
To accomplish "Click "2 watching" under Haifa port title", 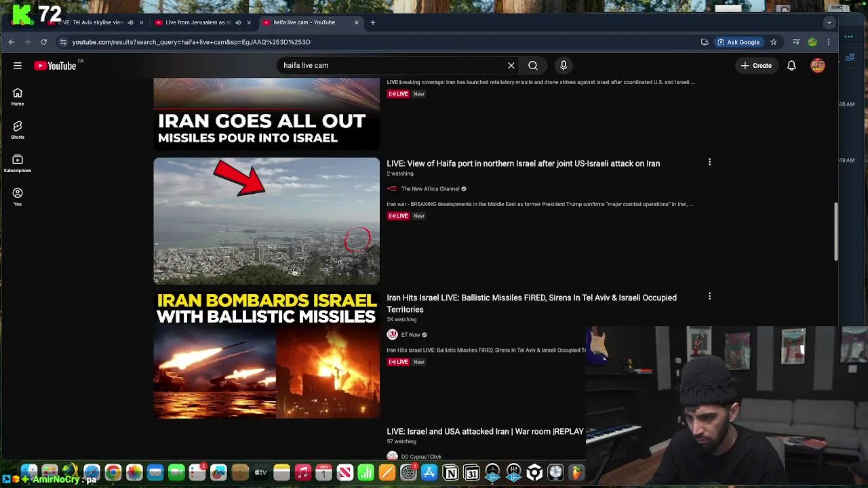I will 400,174.
